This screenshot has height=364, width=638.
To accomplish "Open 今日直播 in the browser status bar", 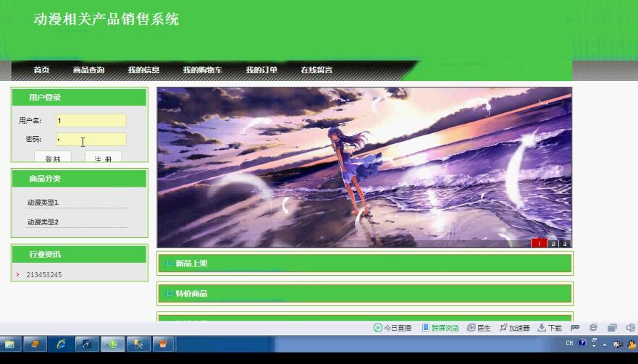I will [393, 328].
